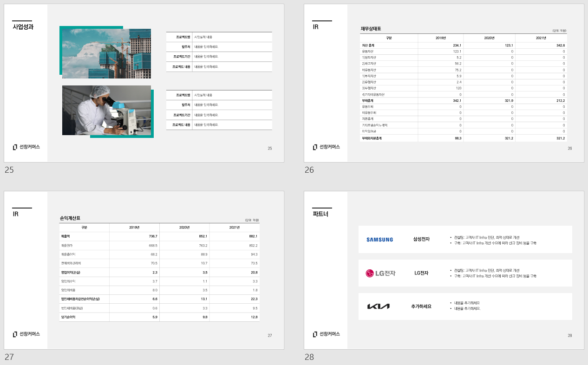Click the page number 27 inside slide
This screenshot has height=365, width=588.
click(270, 336)
